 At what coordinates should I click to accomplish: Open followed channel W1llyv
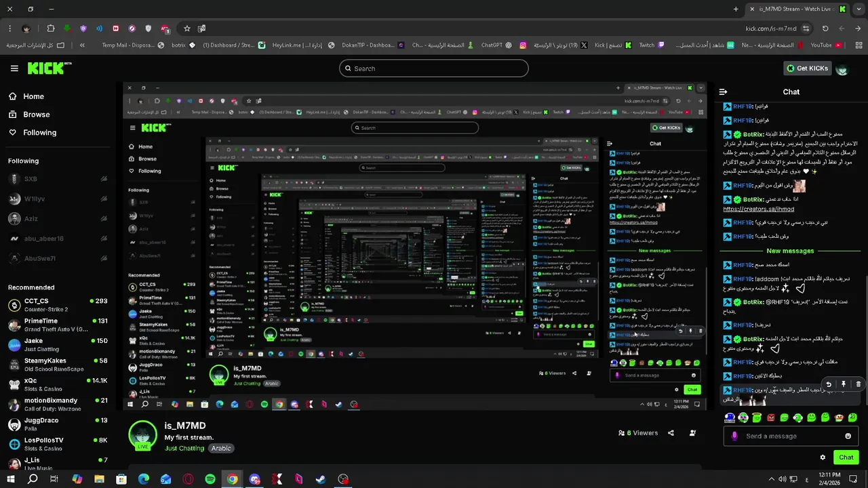(58, 199)
